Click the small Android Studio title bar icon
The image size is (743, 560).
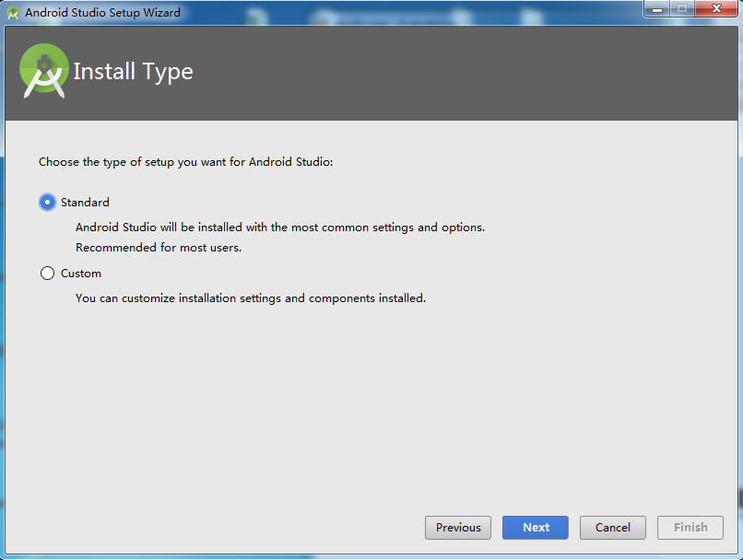[x=13, y=13]
